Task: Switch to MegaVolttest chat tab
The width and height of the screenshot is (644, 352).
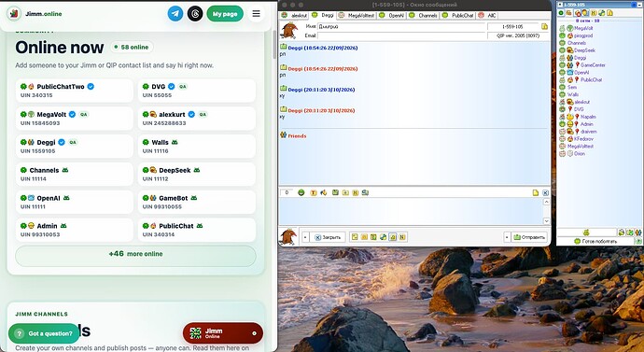Action: coord(357,15)
